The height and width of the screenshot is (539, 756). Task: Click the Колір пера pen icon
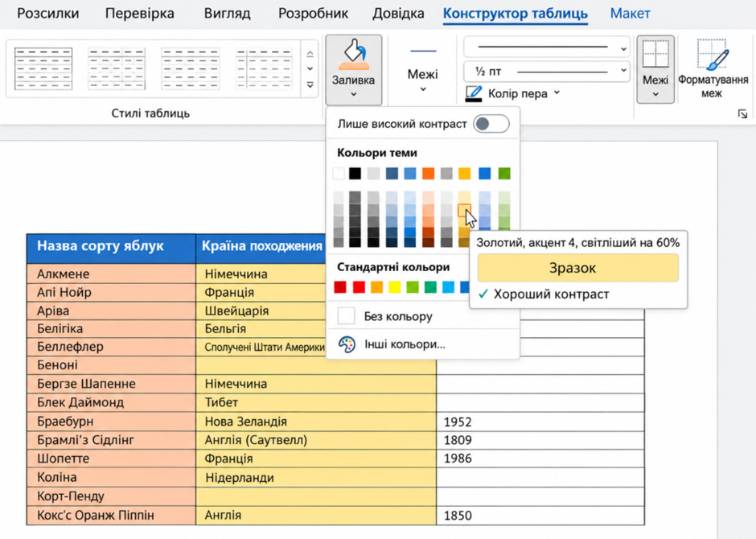473,93
